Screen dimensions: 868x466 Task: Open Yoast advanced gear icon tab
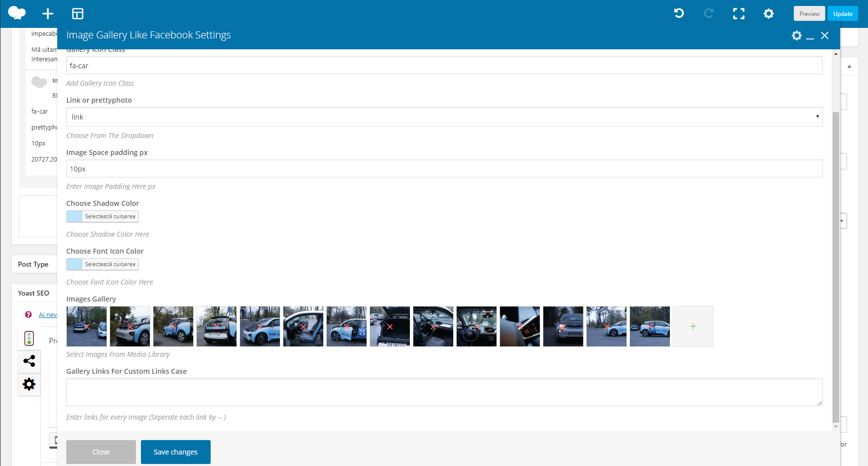click(29, 384)
